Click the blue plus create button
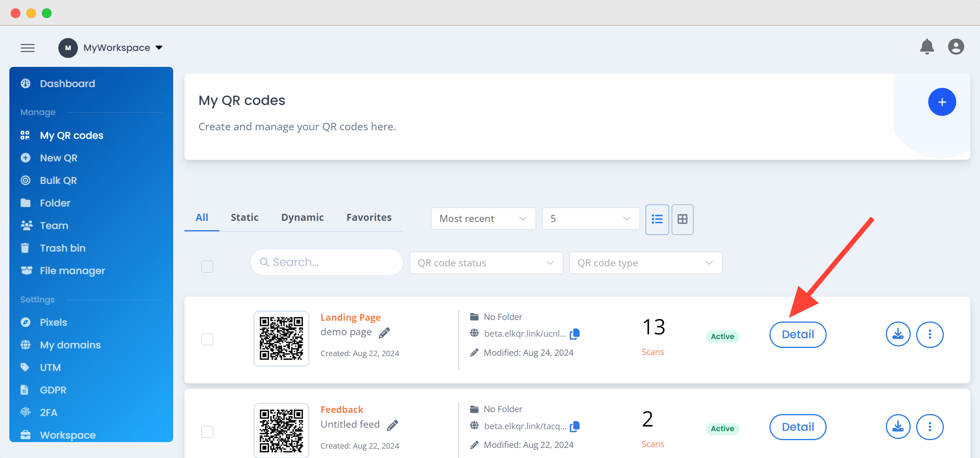The image size is (980, 458). point(941,102)
